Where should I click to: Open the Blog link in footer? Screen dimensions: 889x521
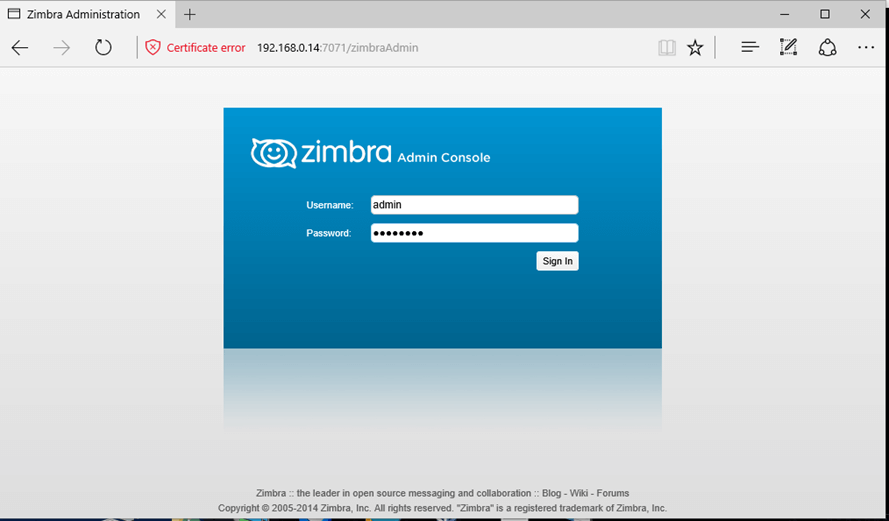point(551,493)
